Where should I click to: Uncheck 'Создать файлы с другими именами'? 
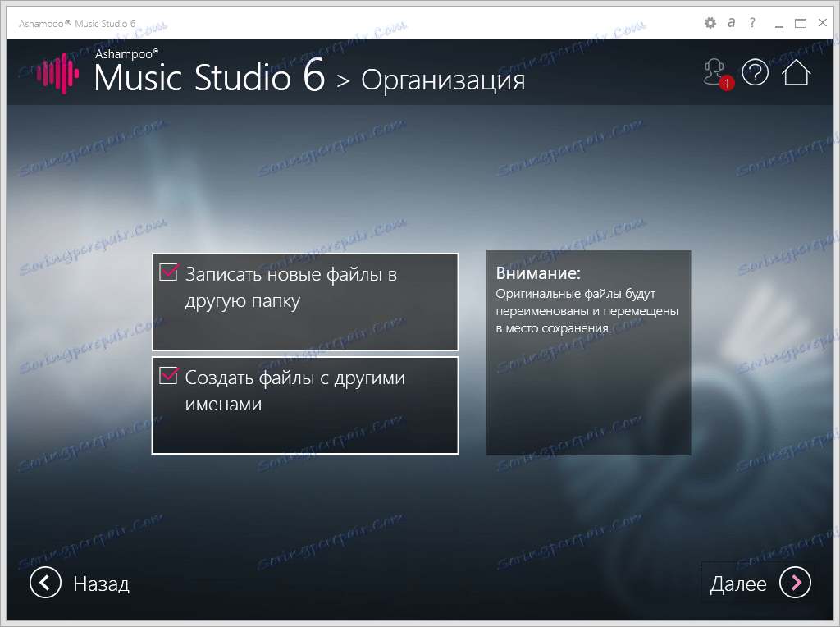(169, 376)
